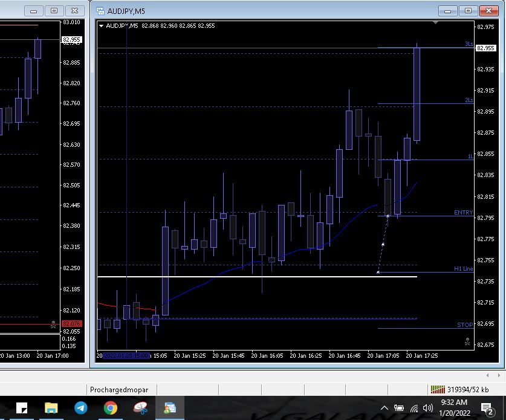
Task: Expand the AUDJPY,M5 chart header triangle
Action: pyautogui.click(x=102, y=25)
